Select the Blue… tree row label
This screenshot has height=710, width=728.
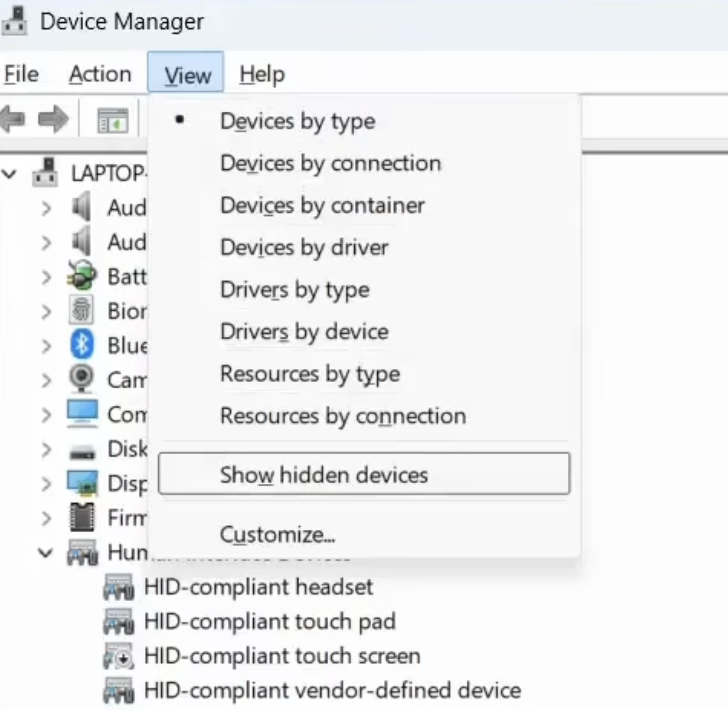[127, 345]
